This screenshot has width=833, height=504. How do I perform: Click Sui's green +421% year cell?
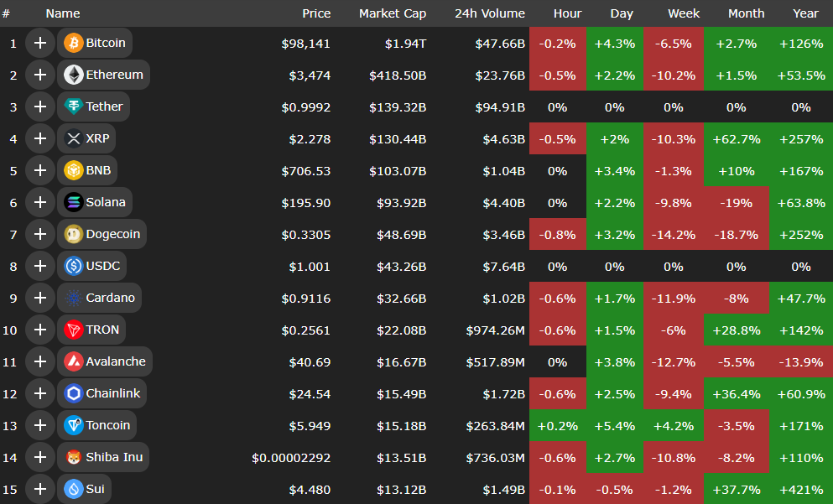click(x=801, y=489)
